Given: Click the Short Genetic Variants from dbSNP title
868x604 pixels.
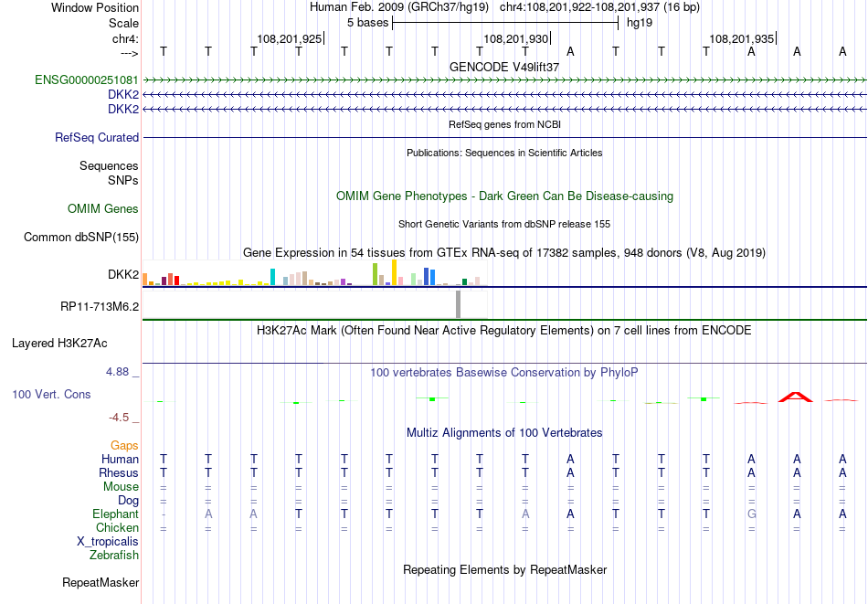Looking at the screenshot, I should pyautogui.click(x=504, y=224).
